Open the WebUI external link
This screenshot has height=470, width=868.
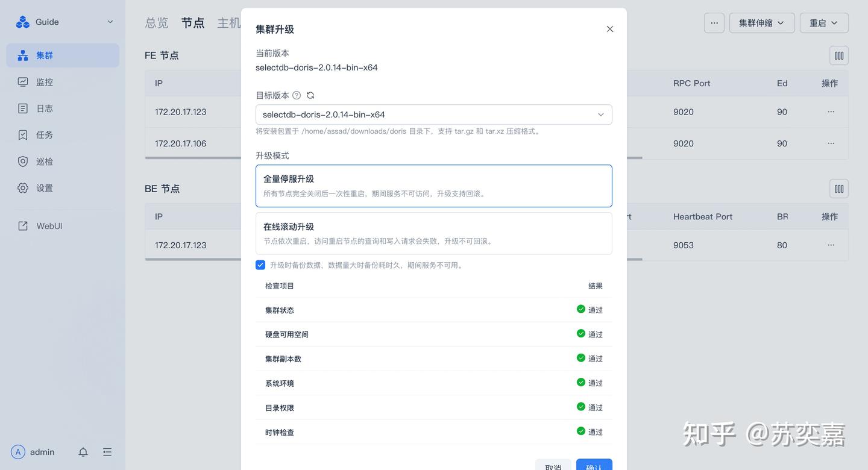coord(49,226)
